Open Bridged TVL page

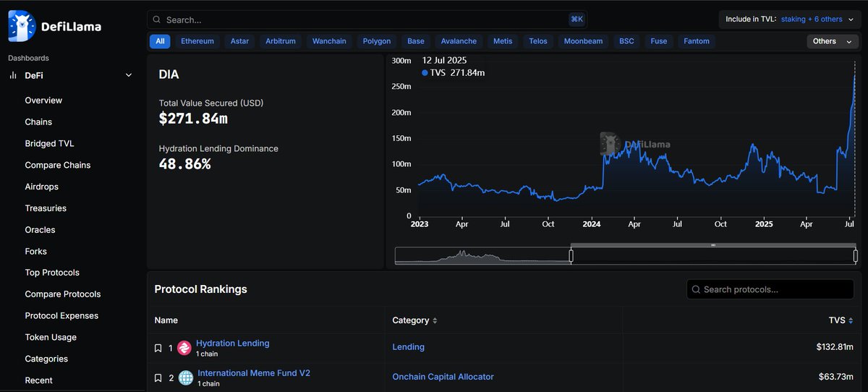49,144
